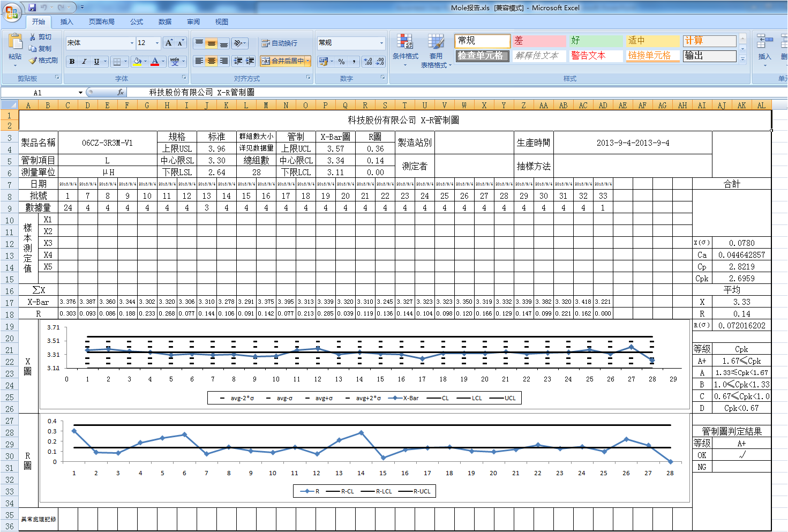Screen dimensions: 788x532
Task: Apply the 检查单元格 cell style
Action: [x=482, y=56]
